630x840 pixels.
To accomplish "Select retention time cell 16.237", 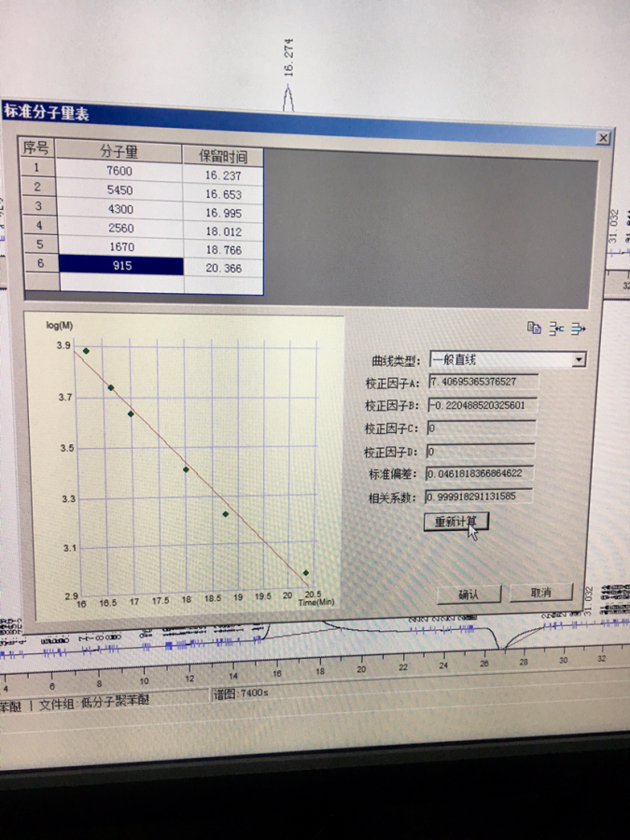I will click(223, 175).
